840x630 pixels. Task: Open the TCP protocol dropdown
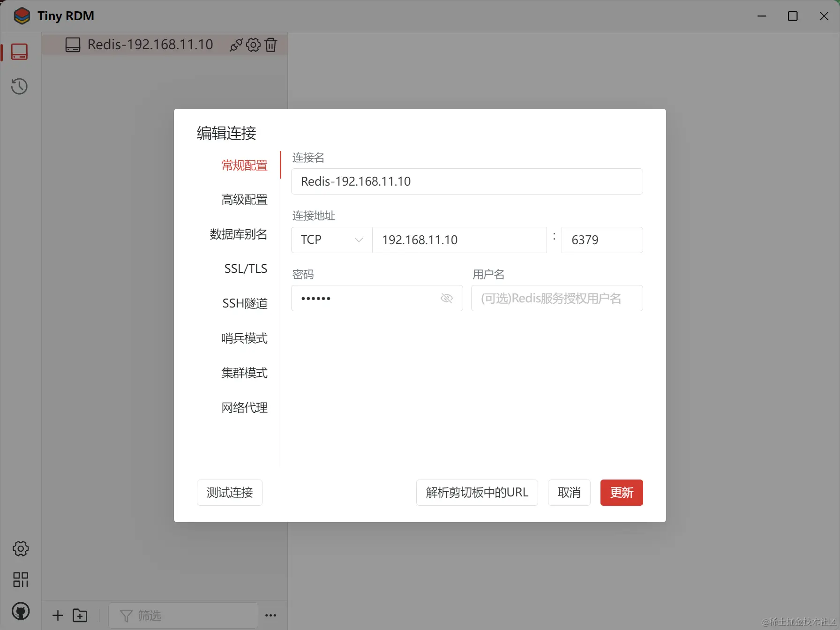(332, 240)
